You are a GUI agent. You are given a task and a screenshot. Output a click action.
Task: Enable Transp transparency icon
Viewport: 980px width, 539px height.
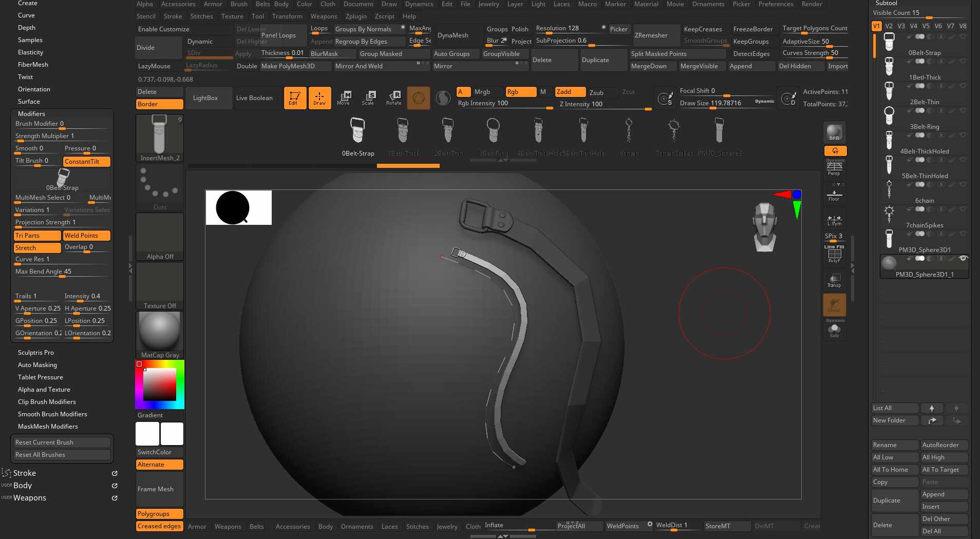point(834,280)
